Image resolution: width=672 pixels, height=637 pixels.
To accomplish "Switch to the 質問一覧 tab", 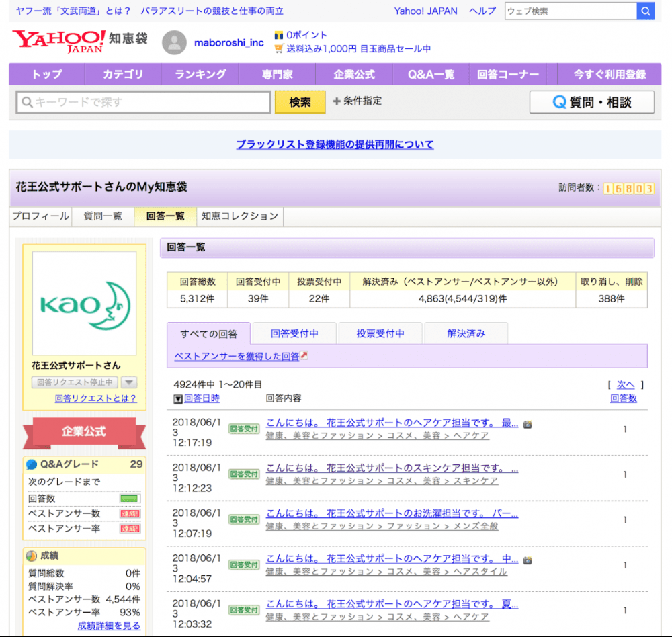I will coord(103,216).
